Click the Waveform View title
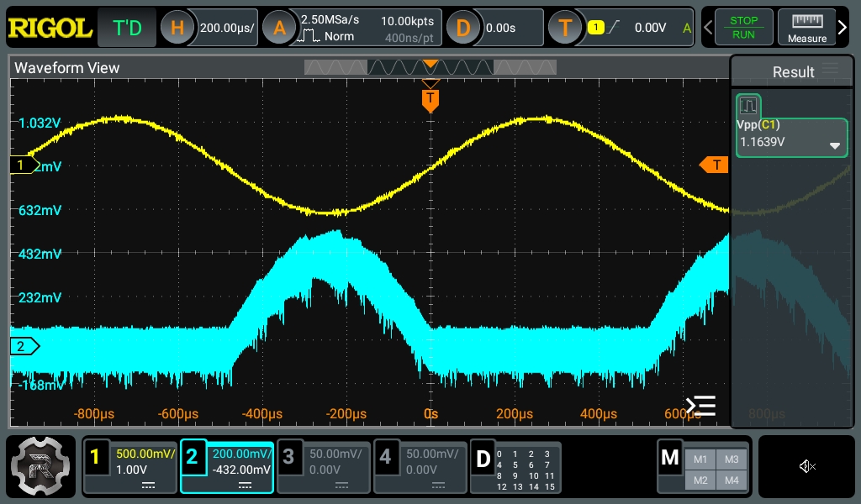 (x=66, y=67)
